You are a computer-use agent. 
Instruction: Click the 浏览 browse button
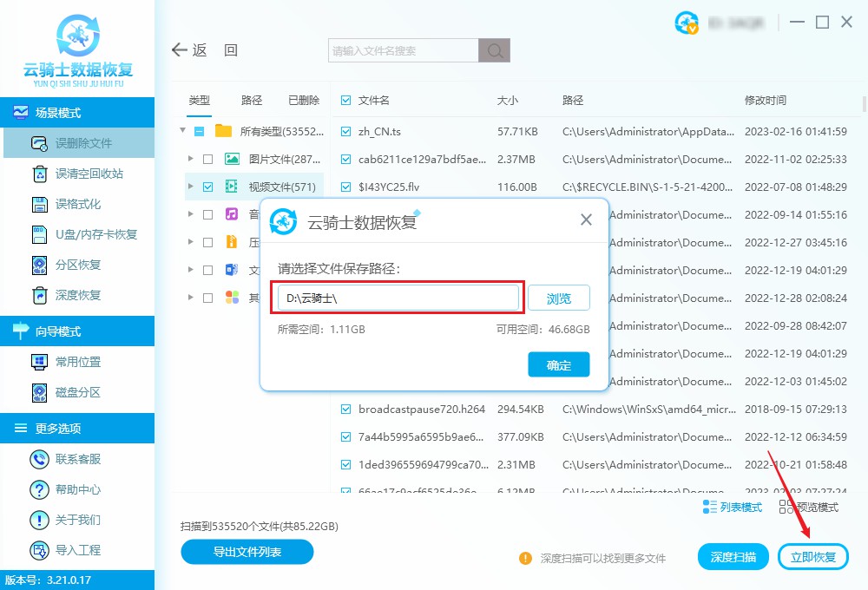[x=558, y=298]
